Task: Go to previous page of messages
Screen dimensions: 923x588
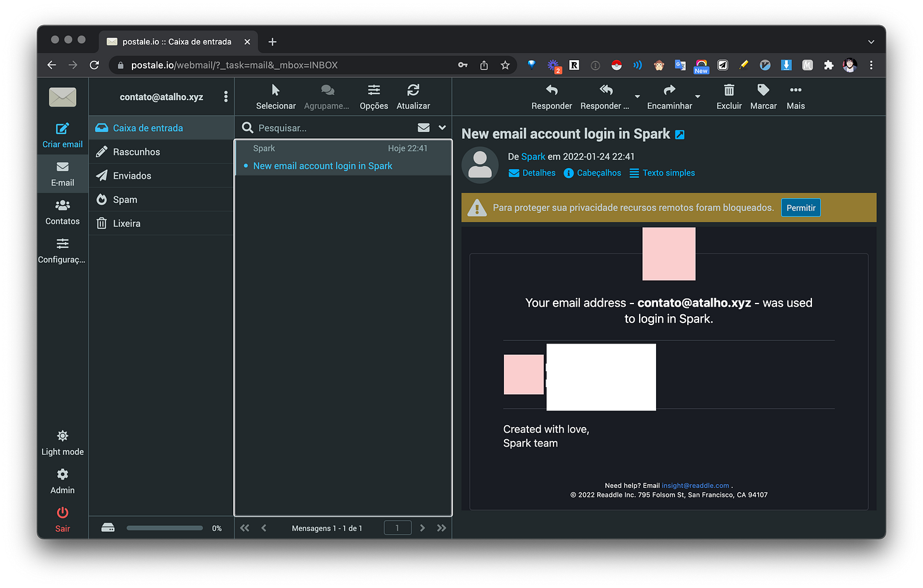Action: click(264, 528)
